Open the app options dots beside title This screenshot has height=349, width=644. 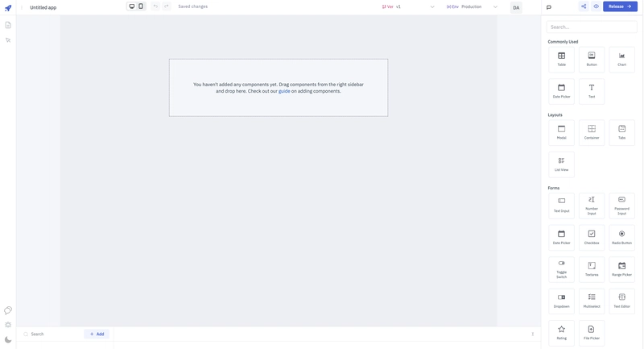(x=22, y=7)
